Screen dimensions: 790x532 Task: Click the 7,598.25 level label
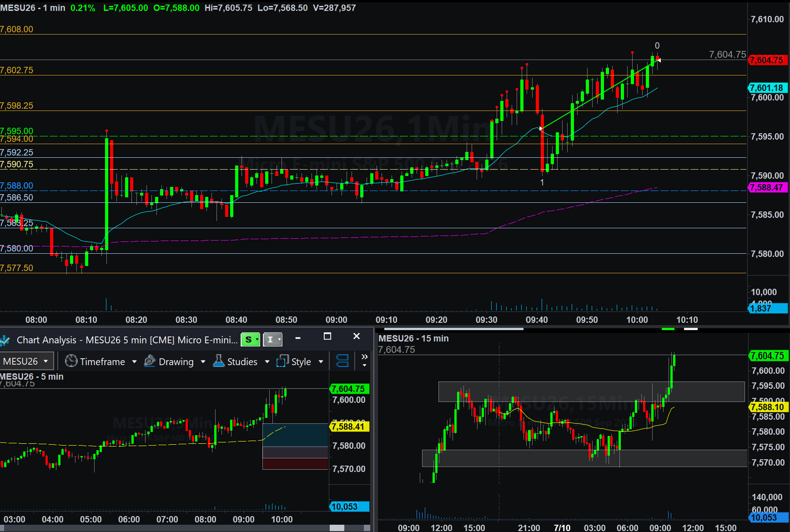(x=17, y=105)
